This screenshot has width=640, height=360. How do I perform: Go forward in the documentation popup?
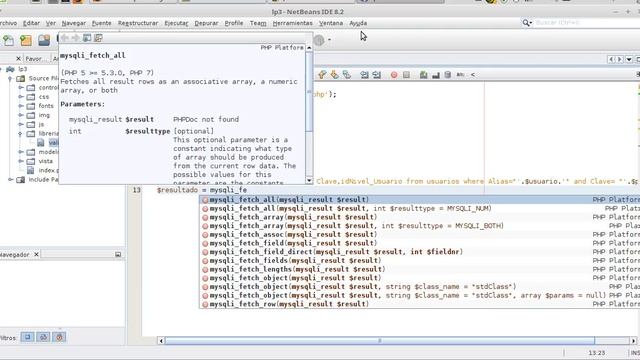click(x=76, y=38)
